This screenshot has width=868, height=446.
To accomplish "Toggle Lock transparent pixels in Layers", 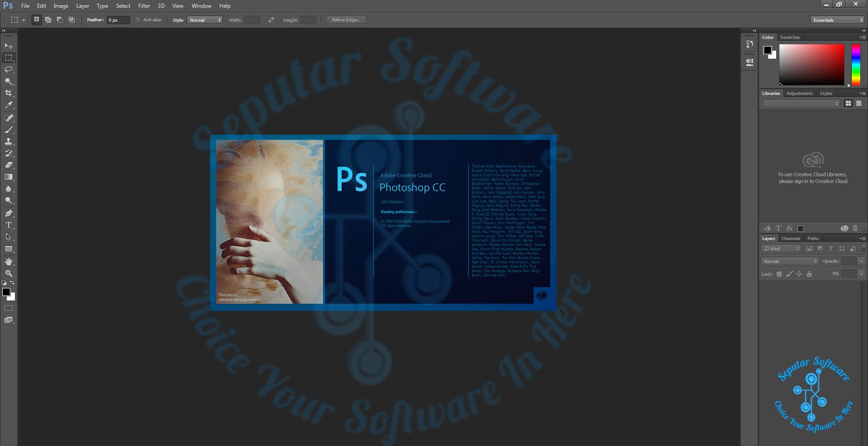I will pos(779,274).
